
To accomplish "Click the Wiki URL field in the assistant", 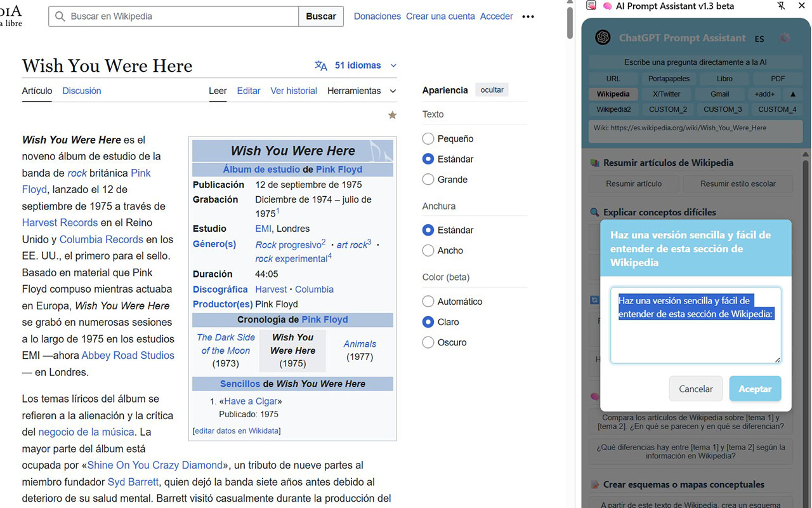I will click(696, 132).
